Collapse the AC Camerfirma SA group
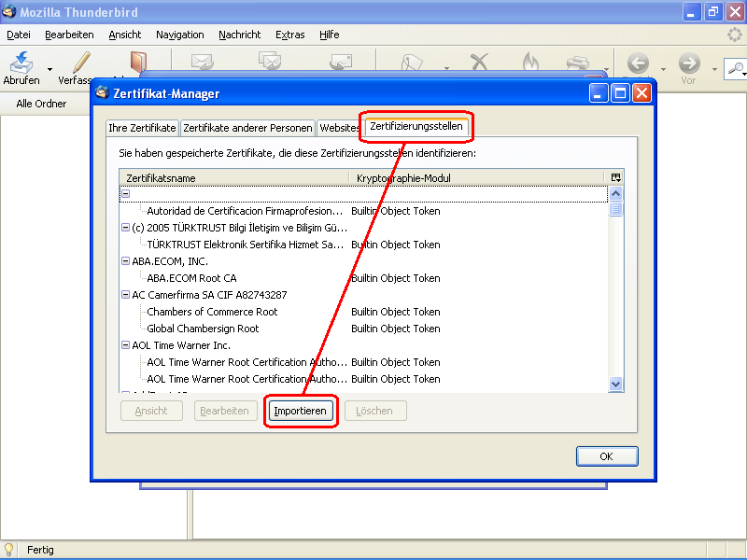Viewport: 747px width, 560px height. 125,295
